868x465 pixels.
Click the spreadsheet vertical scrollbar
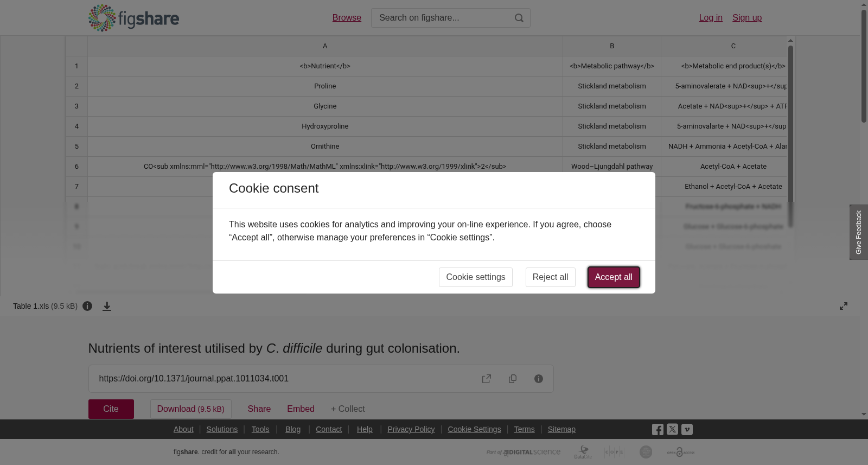coord(791,136)
